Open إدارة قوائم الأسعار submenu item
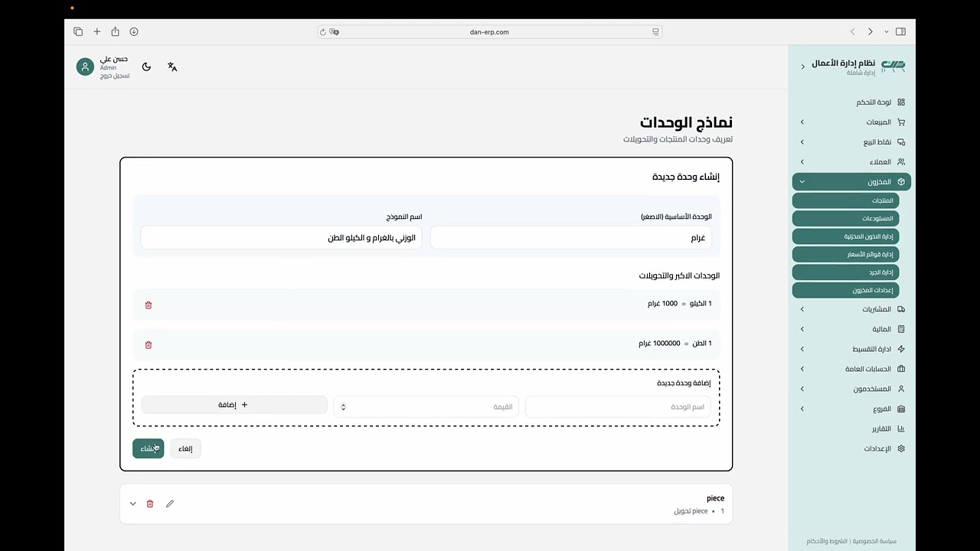Viewport: 980px width, 551px height. (845, 254)
